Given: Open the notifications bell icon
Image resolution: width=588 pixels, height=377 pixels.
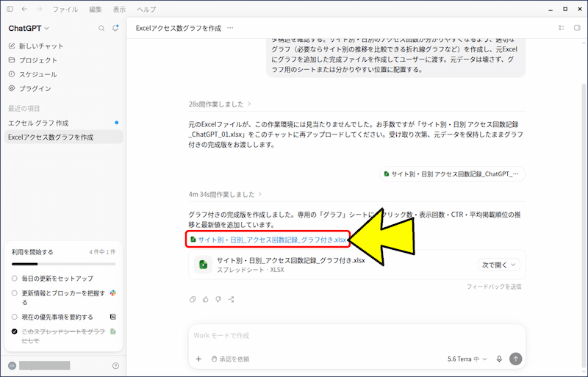Looking at the screenshot, I should click(x=115, y=28).
